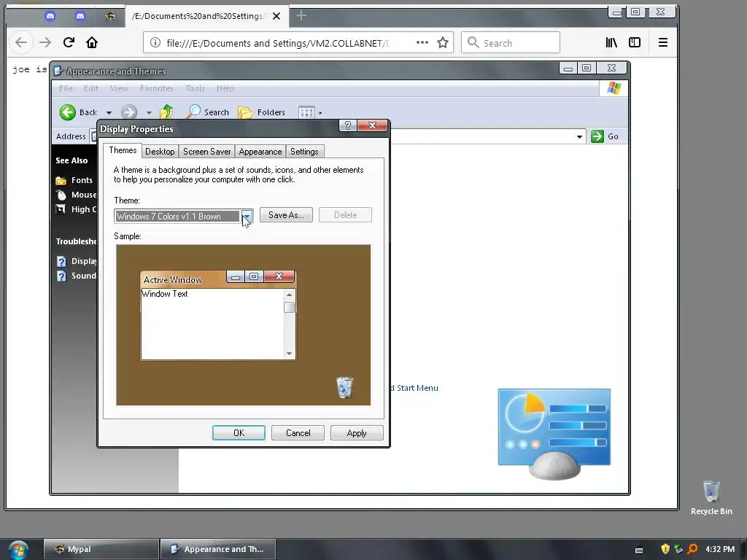The height and width of the screenshot is (560, 747).
Task: Open High Contrast under See Also
Action: pos(76,209)
